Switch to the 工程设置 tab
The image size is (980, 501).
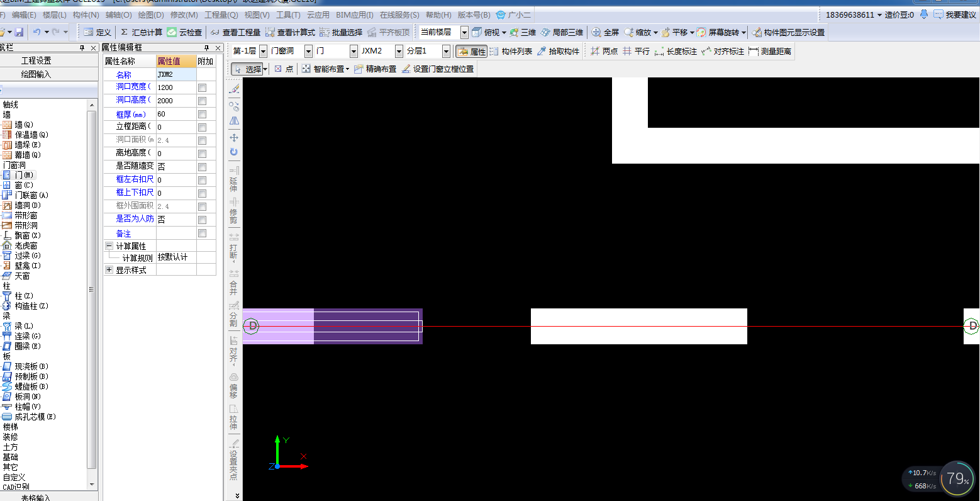(36, 60)
